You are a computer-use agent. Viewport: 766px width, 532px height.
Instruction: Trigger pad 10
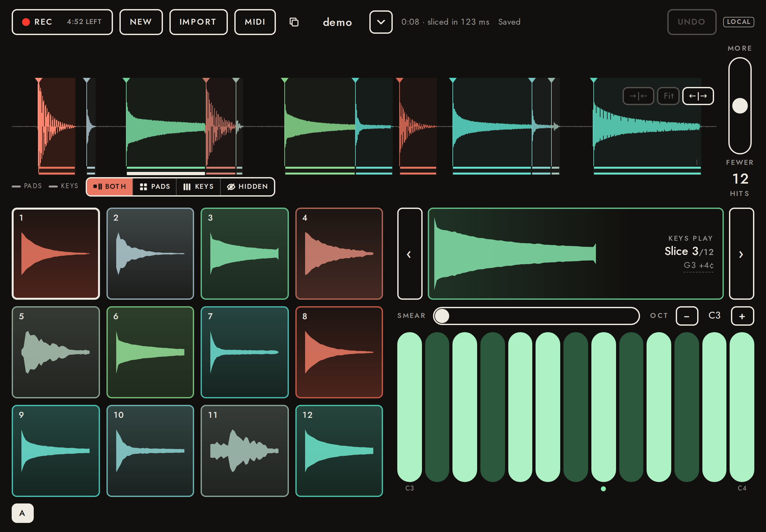pyautogui.click(x=150, y=451)
